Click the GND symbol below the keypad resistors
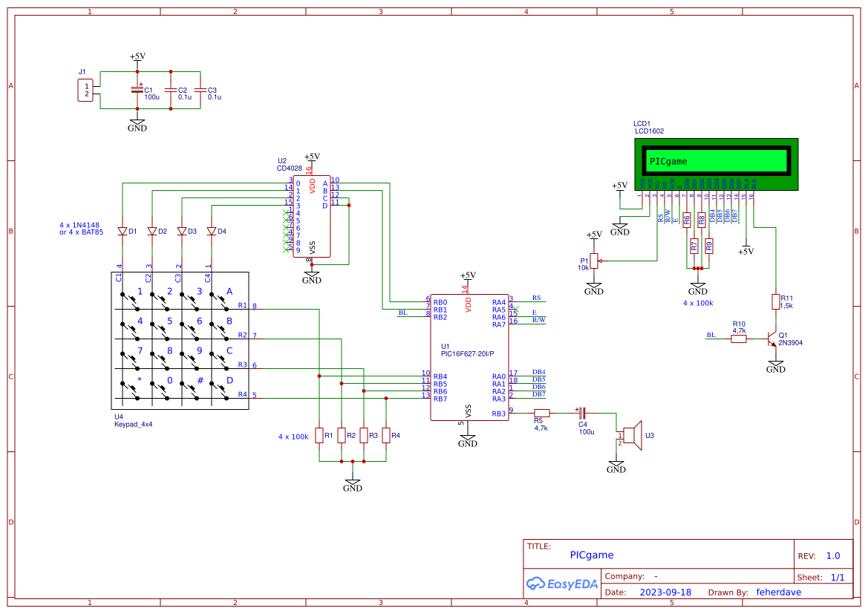Viewport: 868px width, 614px height. click(x=353, y=484)
